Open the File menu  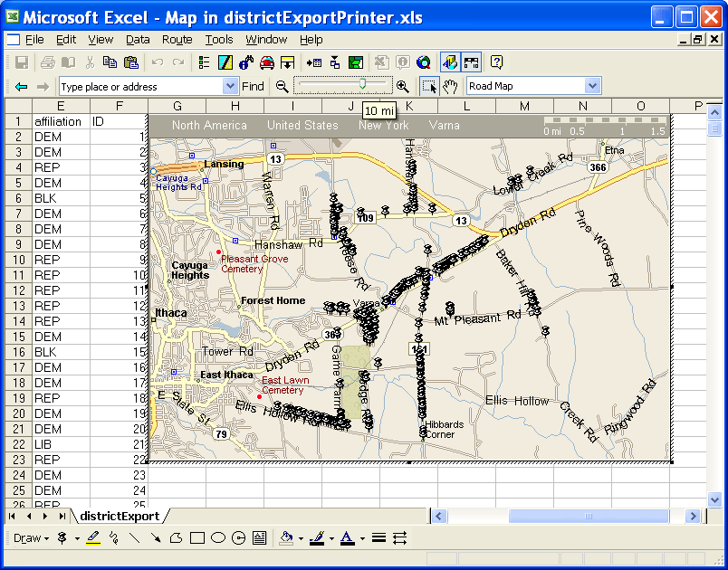[34, 40]
